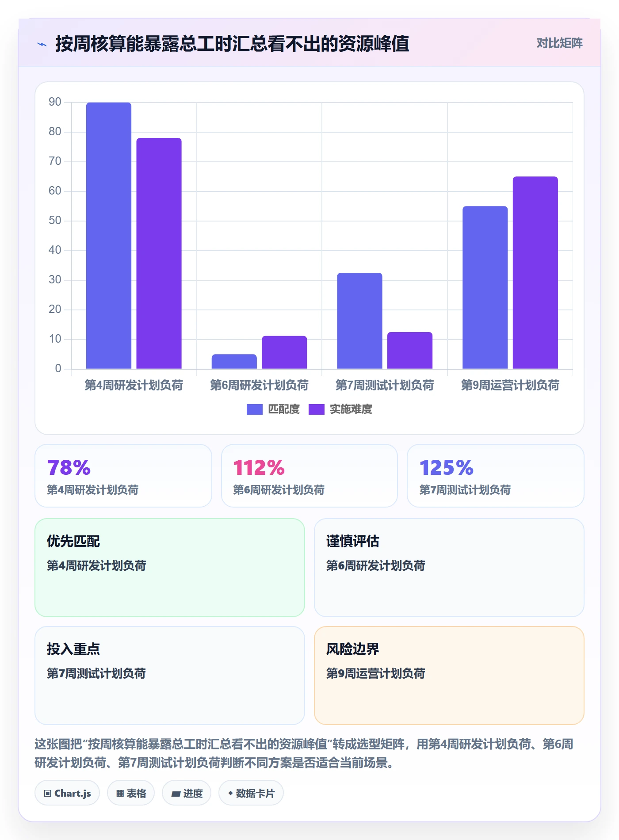Viewport: 619px width, 840px height.
Task: Click the 125% stat value
Action: 447,468
